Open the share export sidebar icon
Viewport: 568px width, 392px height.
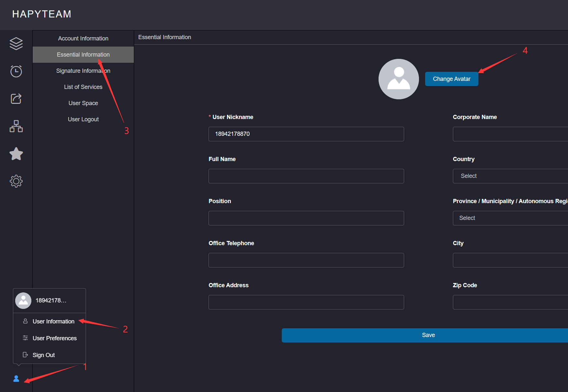[x=16, y=99]
